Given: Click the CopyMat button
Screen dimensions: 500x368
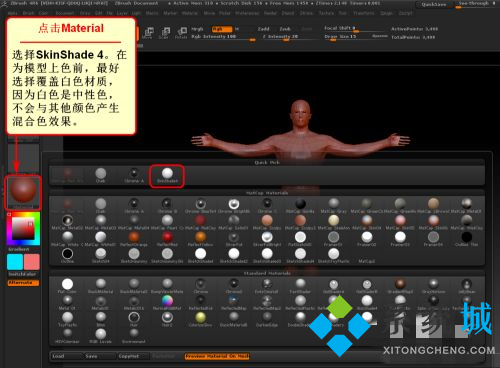Looking at the screenshot, I should click(133, 356).
